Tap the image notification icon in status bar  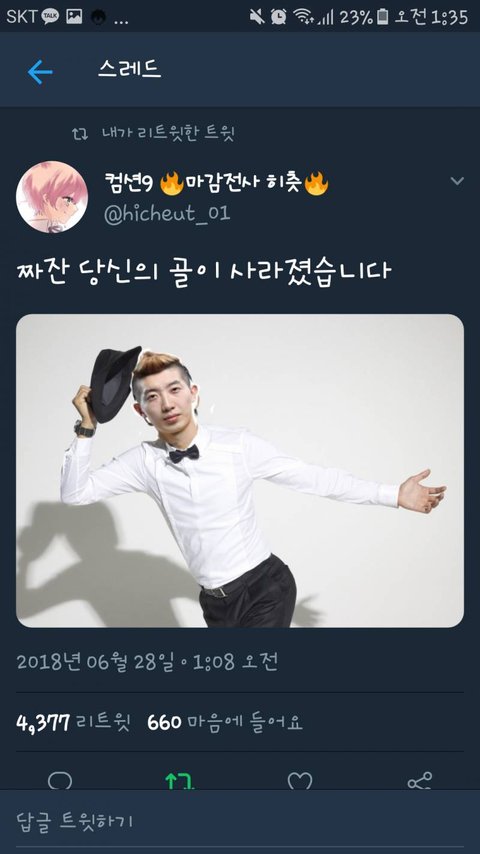(x=74, y=17)
